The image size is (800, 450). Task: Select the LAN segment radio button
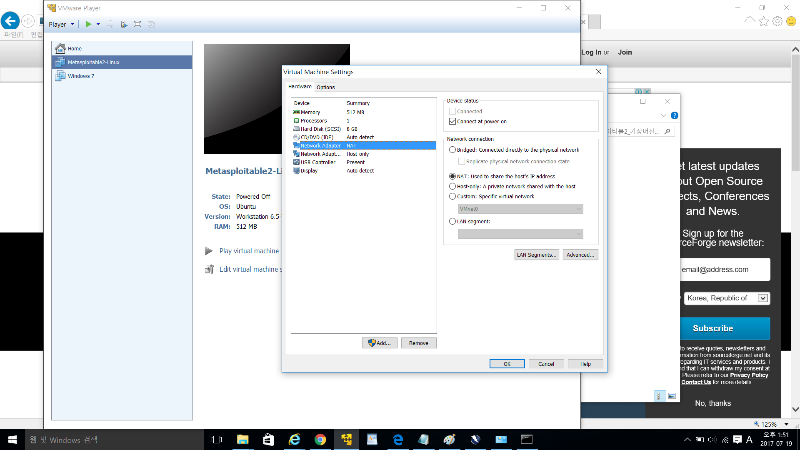(x=452, y=221)
